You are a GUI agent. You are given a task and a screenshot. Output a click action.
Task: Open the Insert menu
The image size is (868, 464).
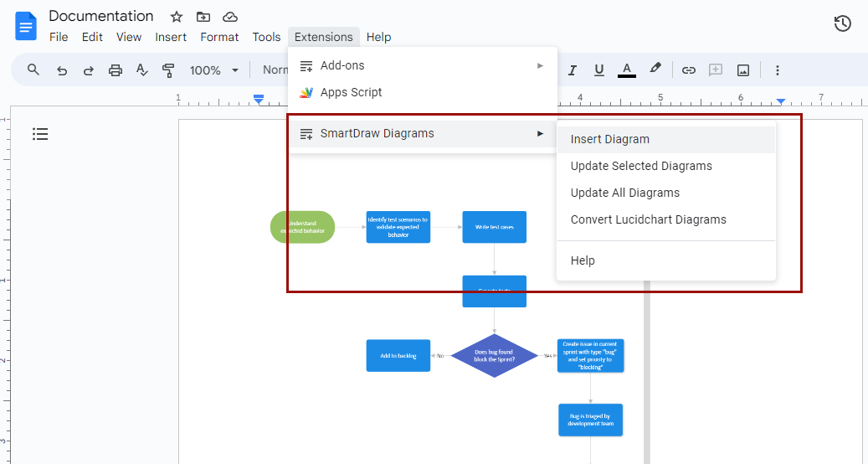point(171,37)
